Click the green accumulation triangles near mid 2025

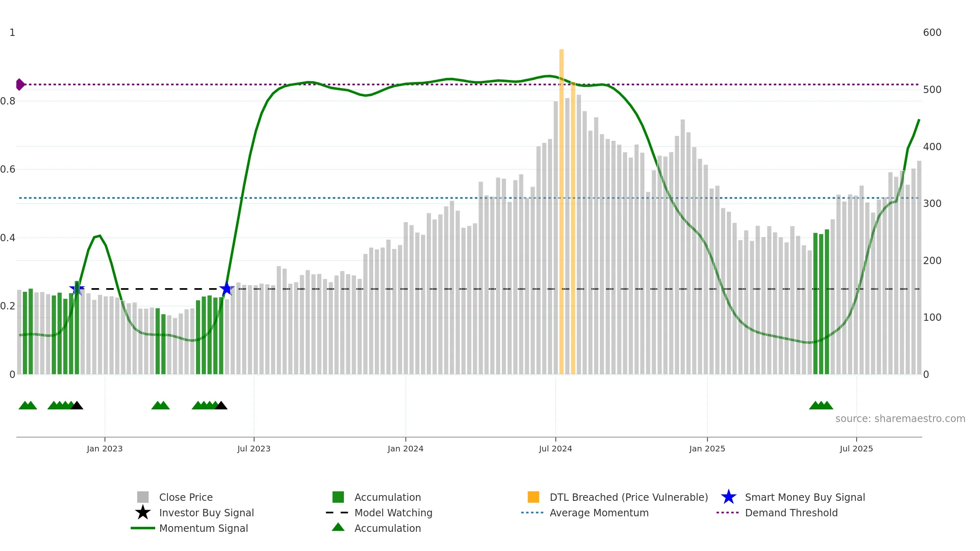821,406
